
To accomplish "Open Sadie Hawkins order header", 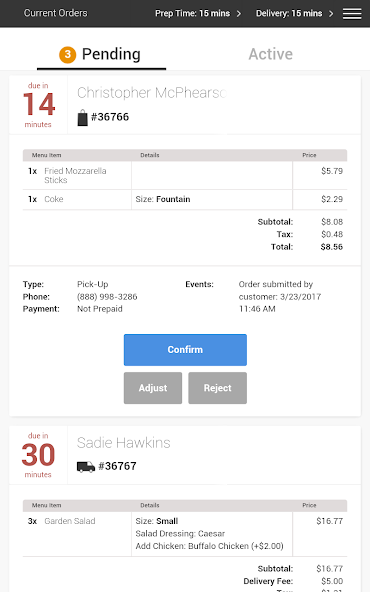I will (185, 455).
